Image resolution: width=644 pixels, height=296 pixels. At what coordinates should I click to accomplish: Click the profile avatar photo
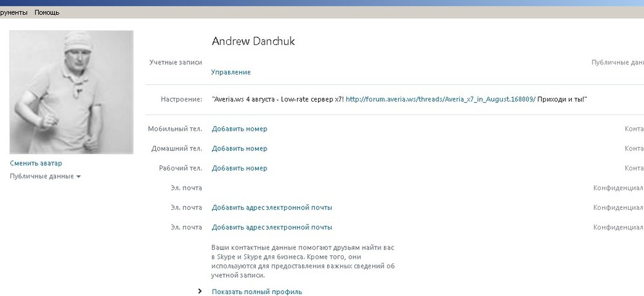pyautogui.click(x=71, y=92)
